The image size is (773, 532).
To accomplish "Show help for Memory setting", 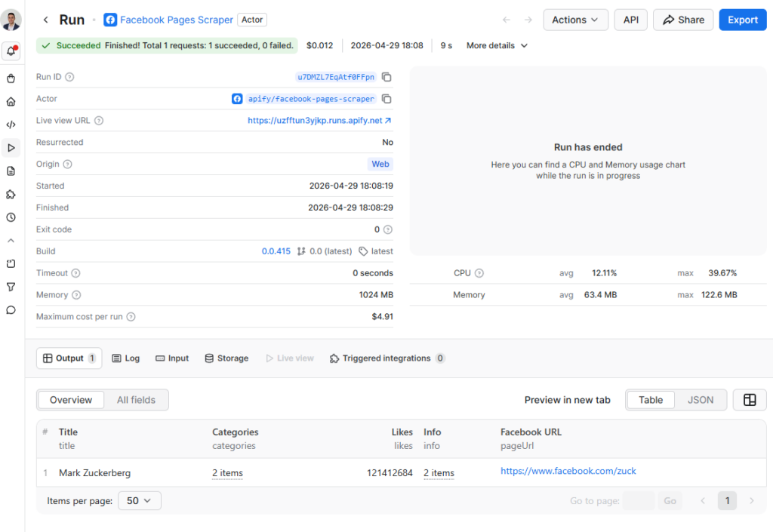I will click(x=76, y=295).
